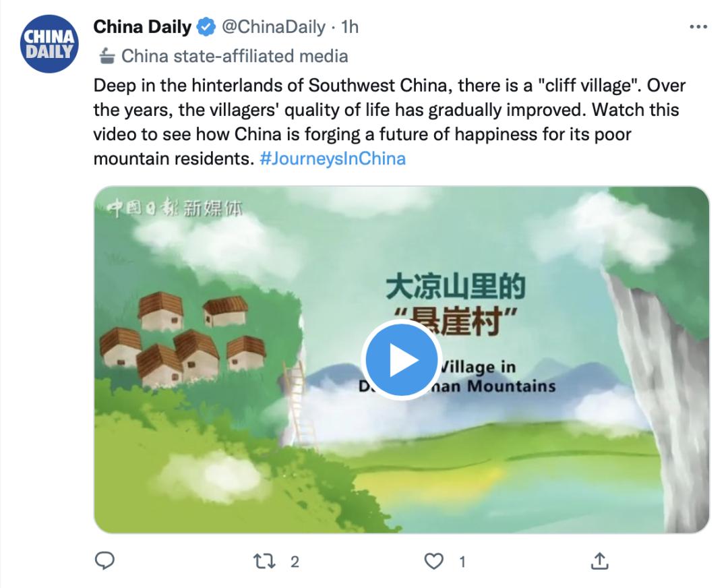View the retweet count of 2

coord(295,562)
